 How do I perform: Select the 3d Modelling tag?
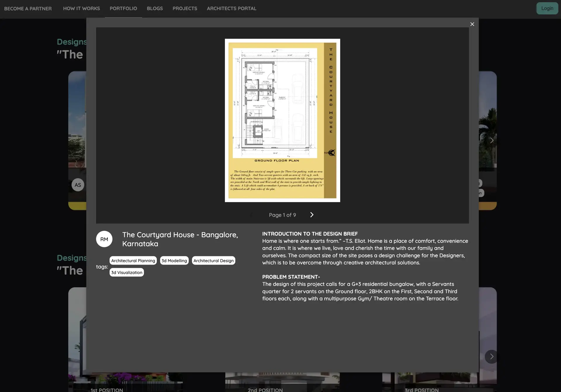click(x=174, y=260)
